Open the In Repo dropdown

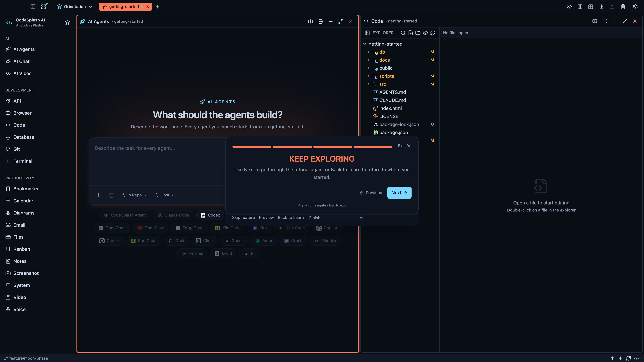(x=134, y=195)
